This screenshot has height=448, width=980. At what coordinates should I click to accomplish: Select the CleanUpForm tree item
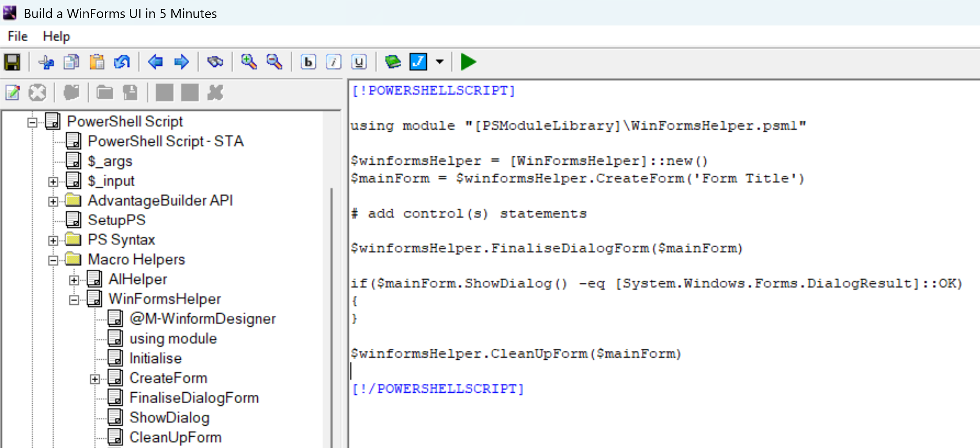175,437
